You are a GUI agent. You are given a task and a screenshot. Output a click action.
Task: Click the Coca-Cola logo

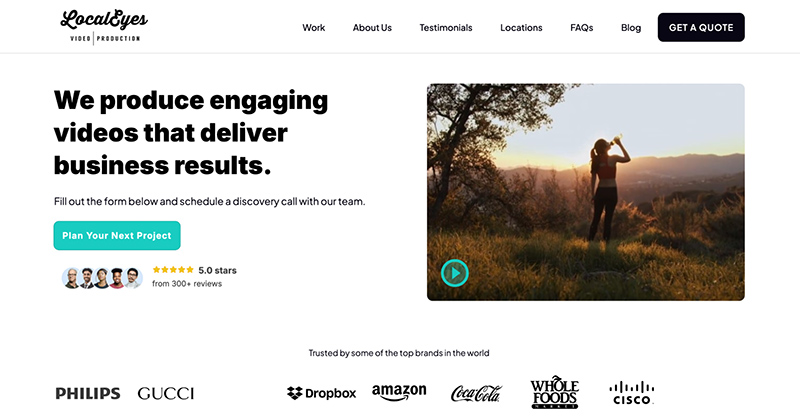click(x=477, y=393)
